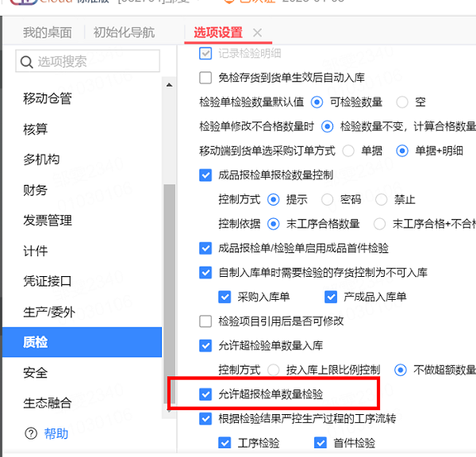Toggle 根据检验结果严控生产过程的工序流转 checkbox
Viewport: 476px width, 457px height.
(205, 419)
